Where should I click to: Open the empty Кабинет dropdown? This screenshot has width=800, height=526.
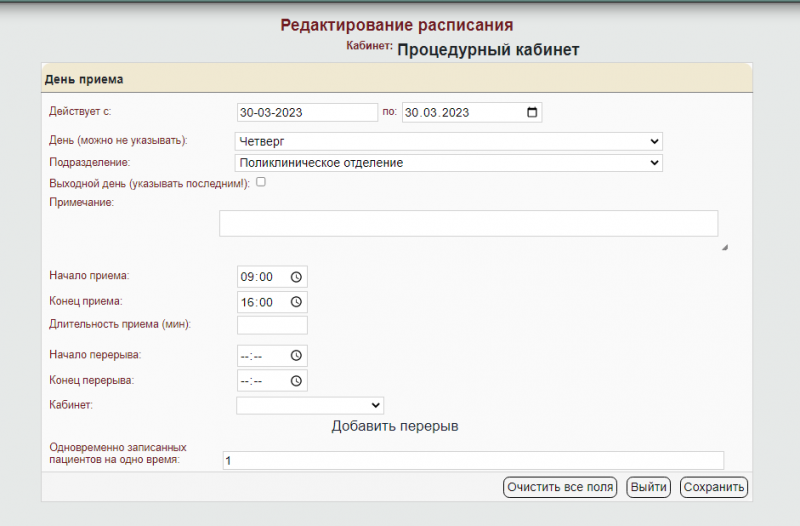click(x=310, y=405)
